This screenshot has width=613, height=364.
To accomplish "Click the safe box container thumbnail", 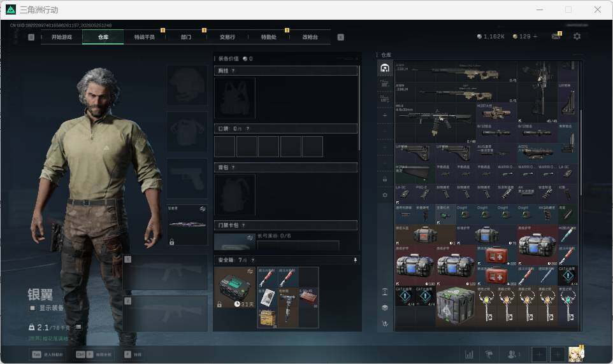I will coord(235,288).
